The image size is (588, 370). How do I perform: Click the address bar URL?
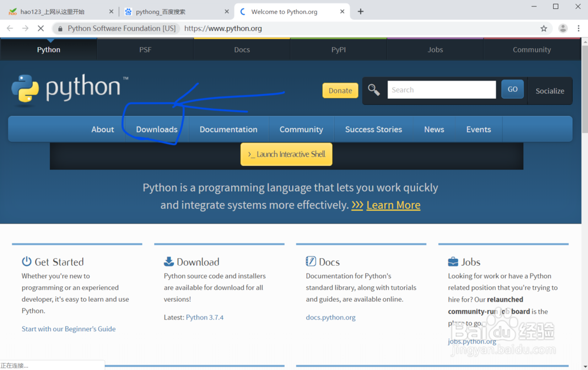point(223,28)
